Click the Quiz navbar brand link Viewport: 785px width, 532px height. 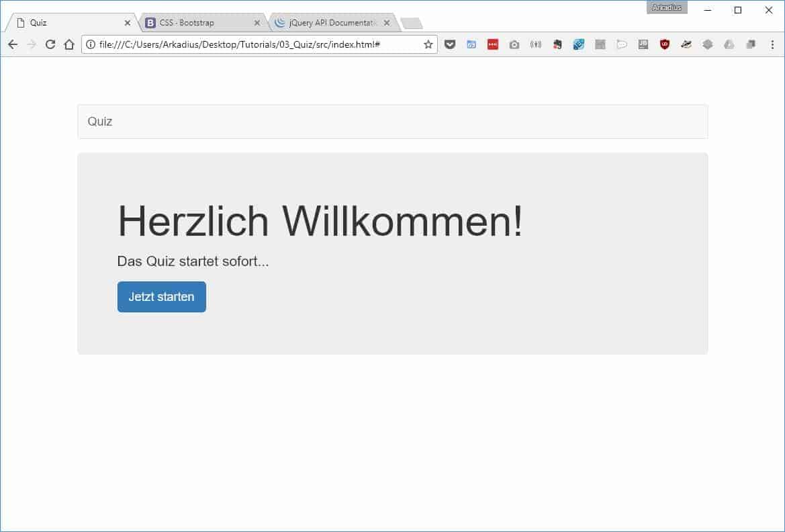coord(99,121)
